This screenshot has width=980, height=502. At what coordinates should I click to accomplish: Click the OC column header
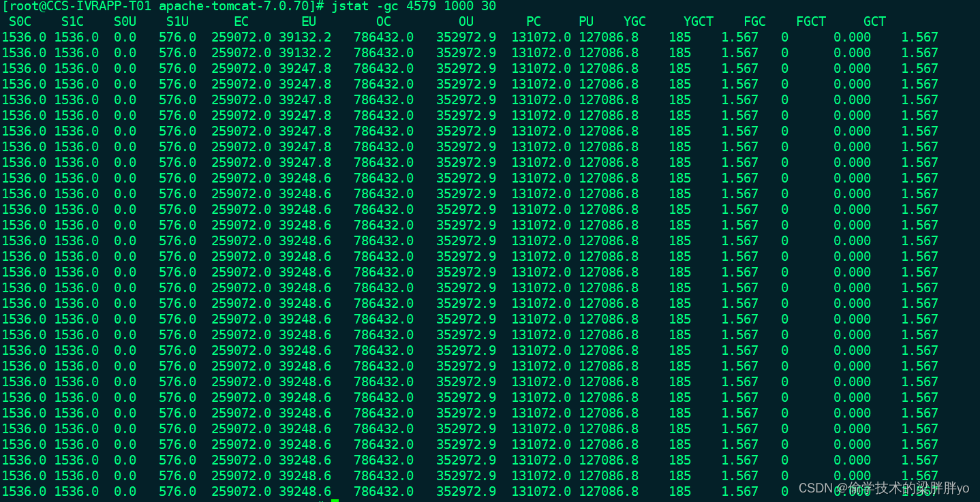pos(384,22)
